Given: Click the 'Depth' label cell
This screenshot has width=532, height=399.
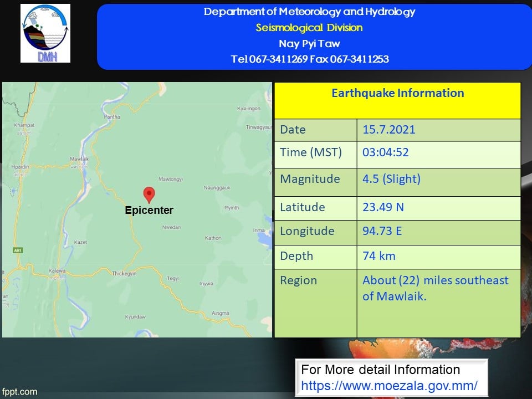Looking at the screenshot, I should 315,257.
